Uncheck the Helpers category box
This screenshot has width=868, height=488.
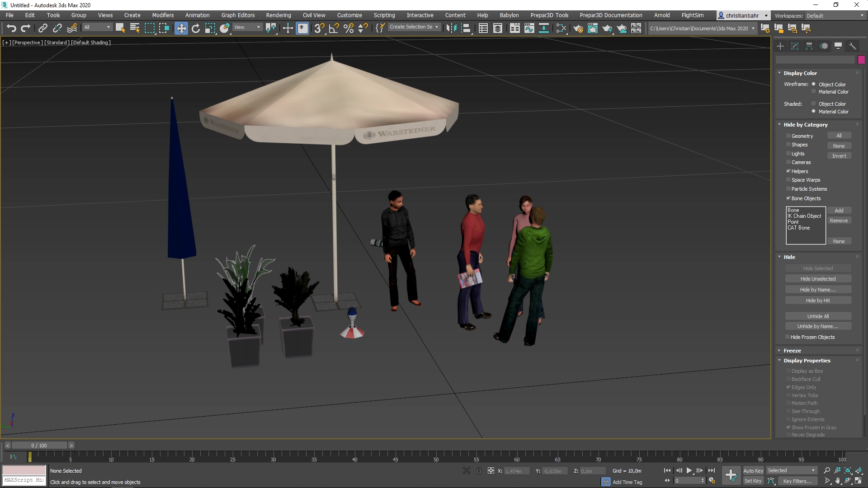point(788,171)
